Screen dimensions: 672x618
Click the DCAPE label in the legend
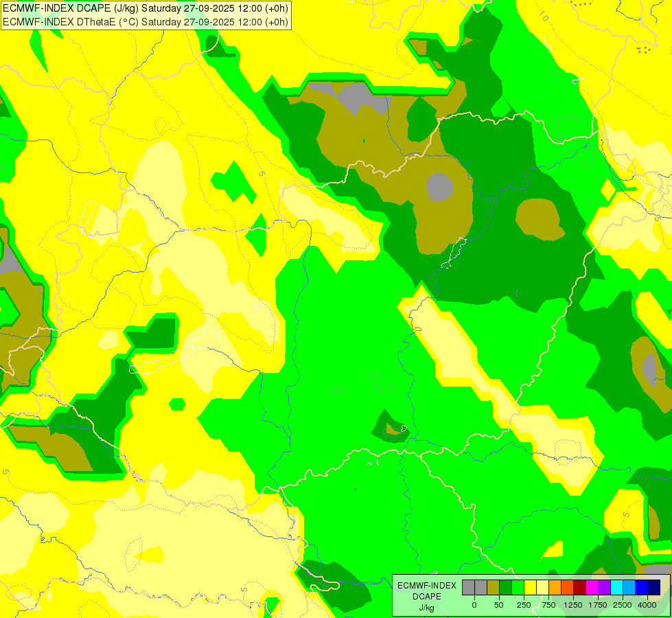point(427,597)
